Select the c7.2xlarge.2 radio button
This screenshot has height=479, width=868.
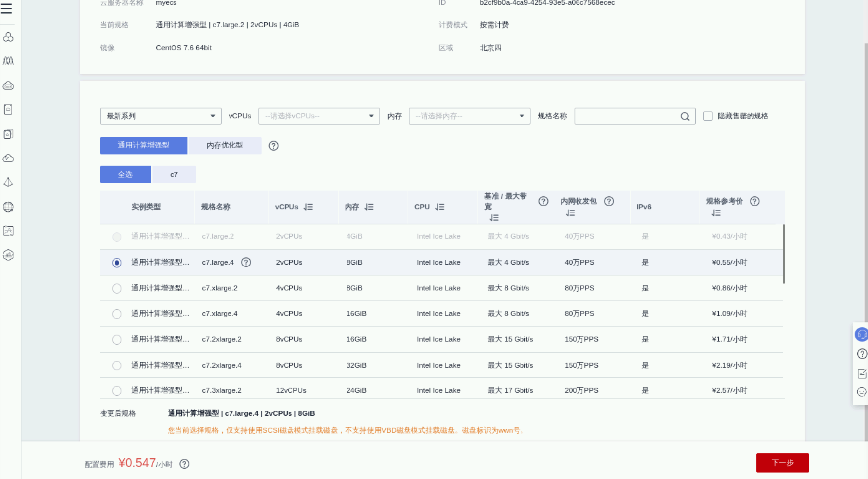(116, 340)
